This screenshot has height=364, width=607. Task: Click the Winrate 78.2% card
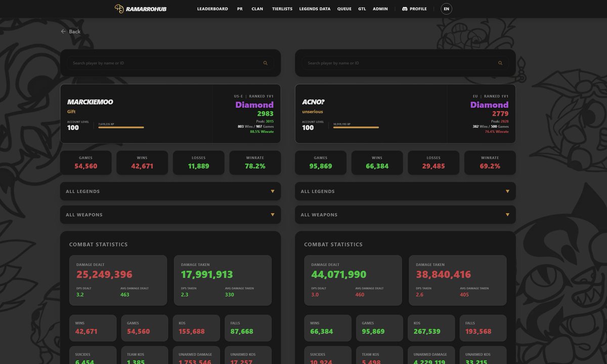(255, 163)
